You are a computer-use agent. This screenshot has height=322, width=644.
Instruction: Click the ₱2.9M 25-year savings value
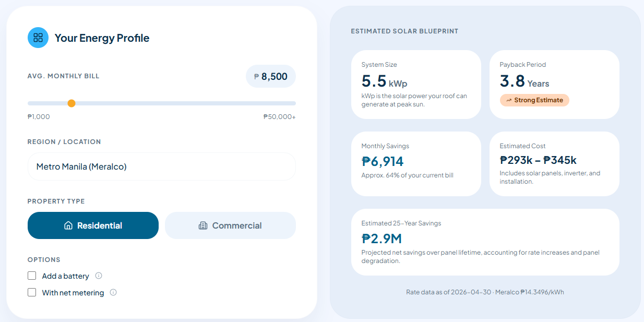pyautogui.click(x=381, y=238)
